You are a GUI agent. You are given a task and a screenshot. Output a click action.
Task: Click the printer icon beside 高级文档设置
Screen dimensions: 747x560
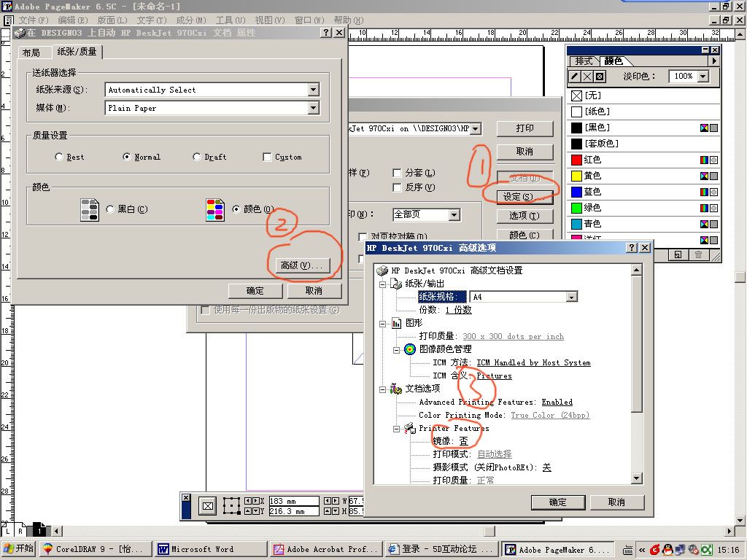tap(382, 271)
